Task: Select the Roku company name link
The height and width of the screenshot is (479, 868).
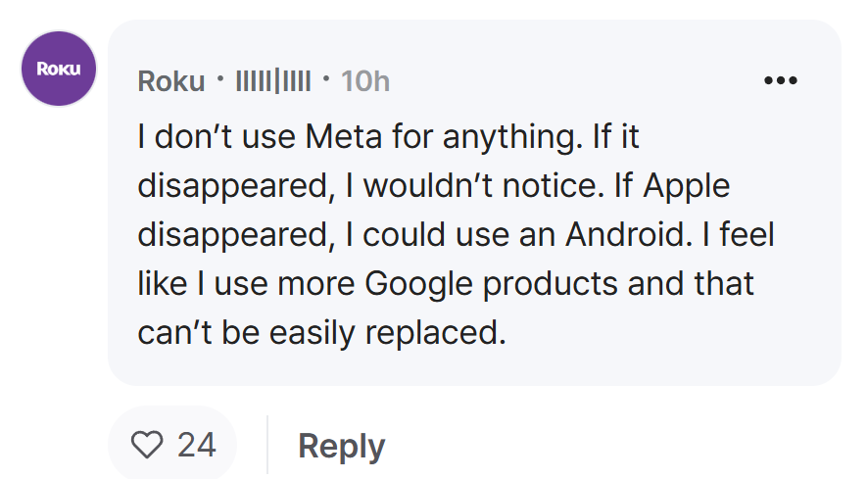Action: click(x=171, y=81)
